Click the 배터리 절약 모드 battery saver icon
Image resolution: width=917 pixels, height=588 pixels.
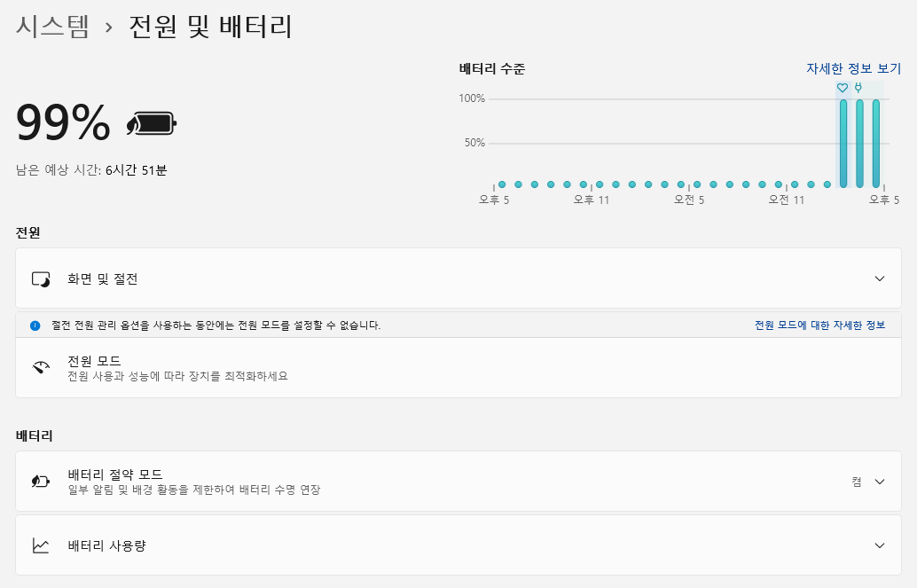pos(41,482)
